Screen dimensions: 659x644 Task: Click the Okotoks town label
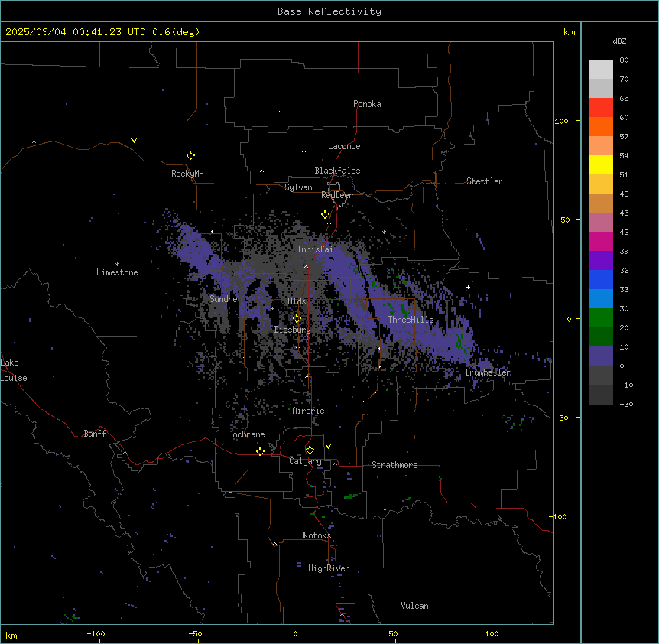(315, 535)
